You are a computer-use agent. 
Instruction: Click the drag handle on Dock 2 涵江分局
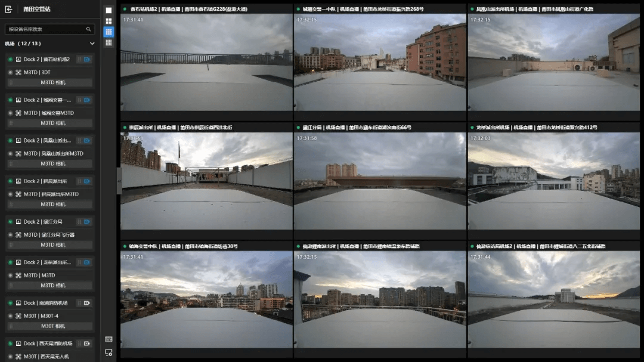point(79,222)
